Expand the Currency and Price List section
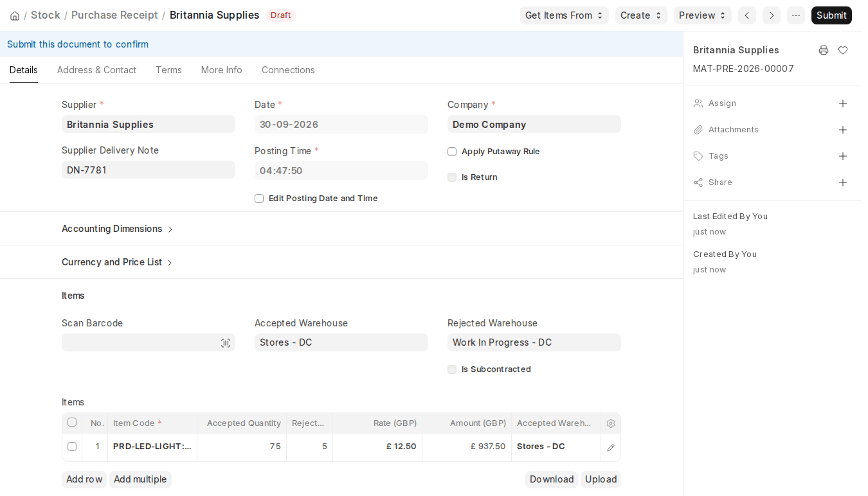This screenshot has width=868, height=496. [x=118, y=262]
